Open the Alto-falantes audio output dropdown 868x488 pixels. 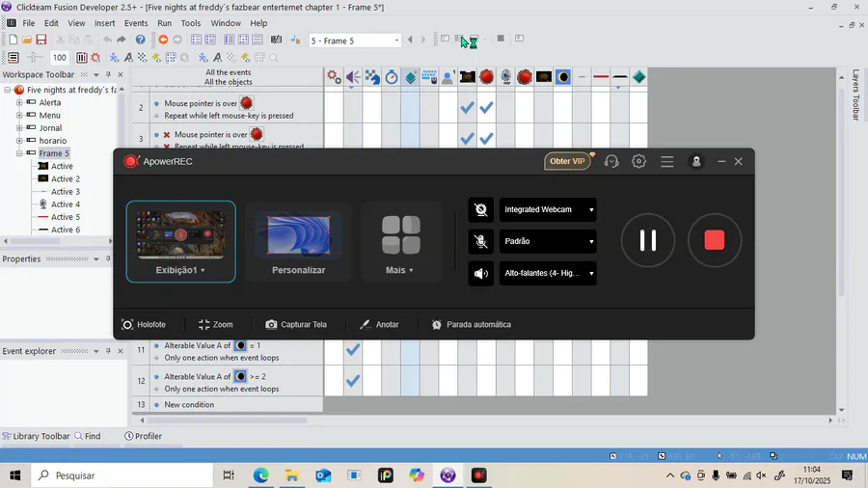point(548,273)
